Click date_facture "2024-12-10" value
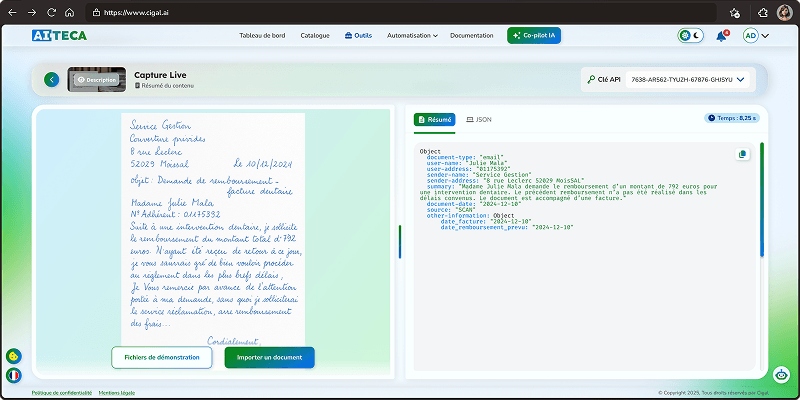The width and height of the screenshot is (800, 400). [511, 221]
